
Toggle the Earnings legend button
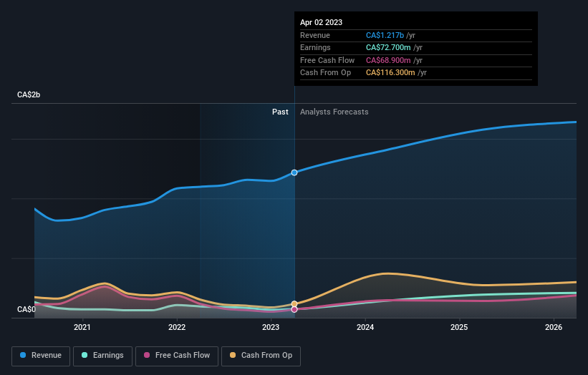point(102,356)
